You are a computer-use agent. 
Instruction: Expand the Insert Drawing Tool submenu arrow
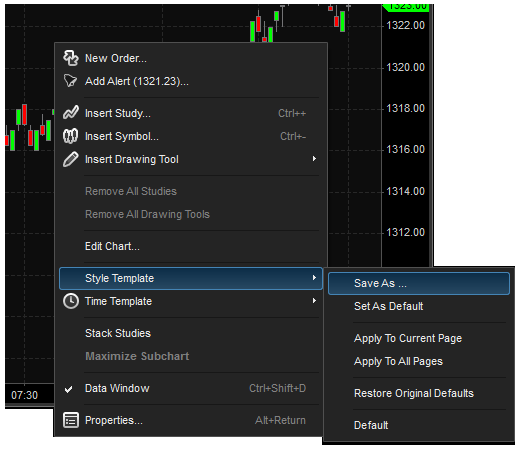click(x=314, y=159)
